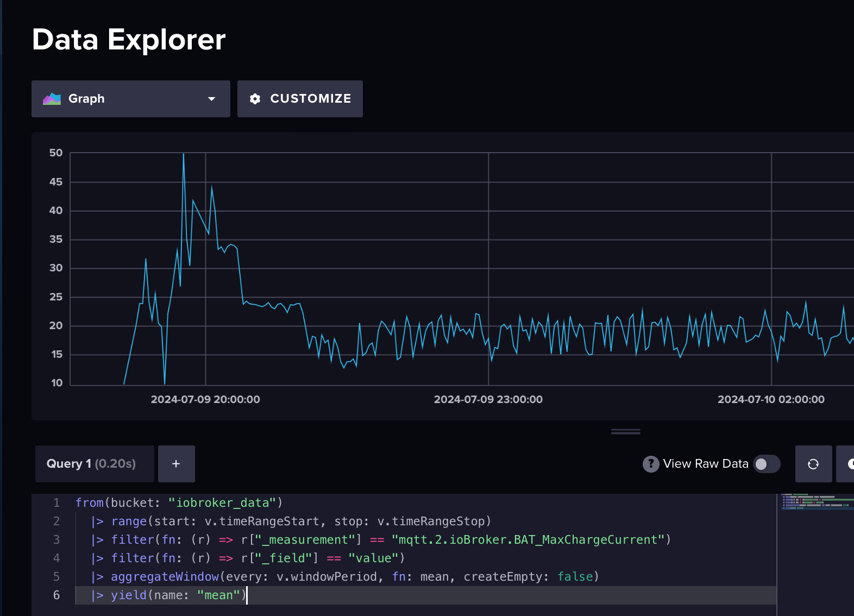Screen dimensions: 854x616
Task: Click the 50 label on the y-axis
Action: 56,153
